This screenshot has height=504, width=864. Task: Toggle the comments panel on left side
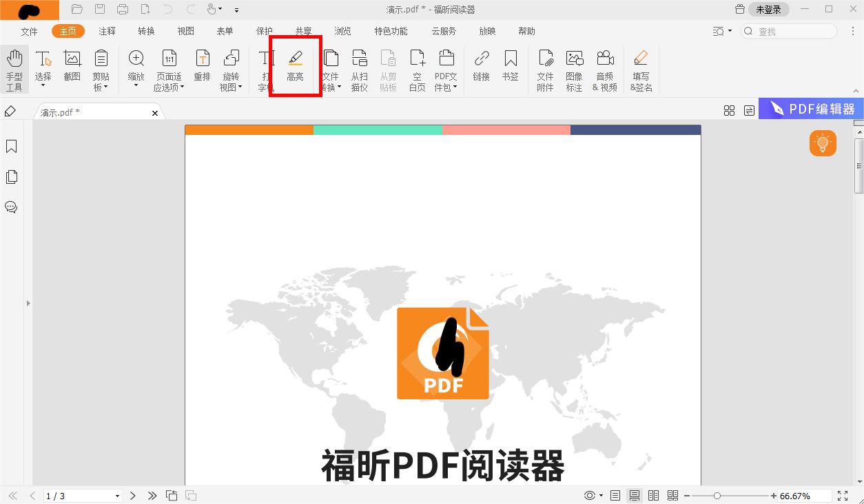tap(11, 207)
